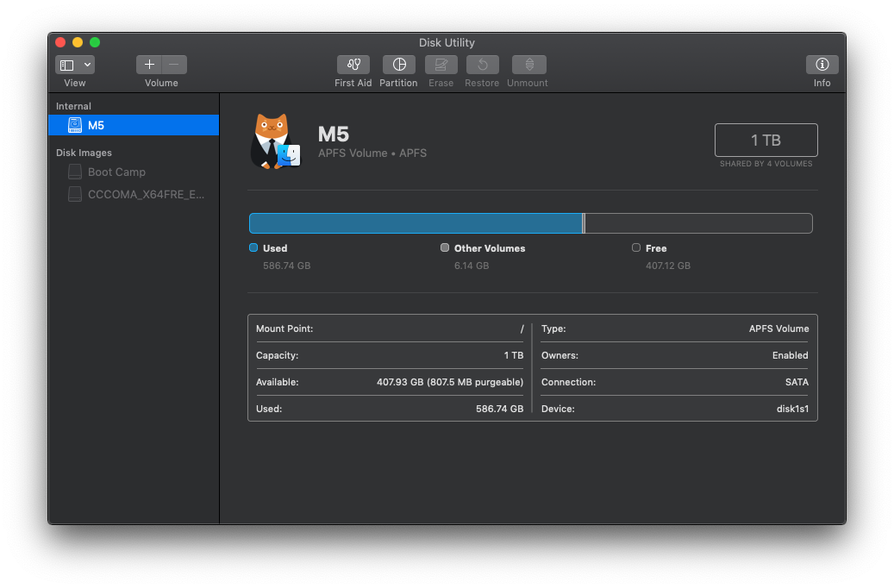This screenshot has width=894, height=588.
Task: Select the M5 volume in sidebar
Action: pos(134,125)
